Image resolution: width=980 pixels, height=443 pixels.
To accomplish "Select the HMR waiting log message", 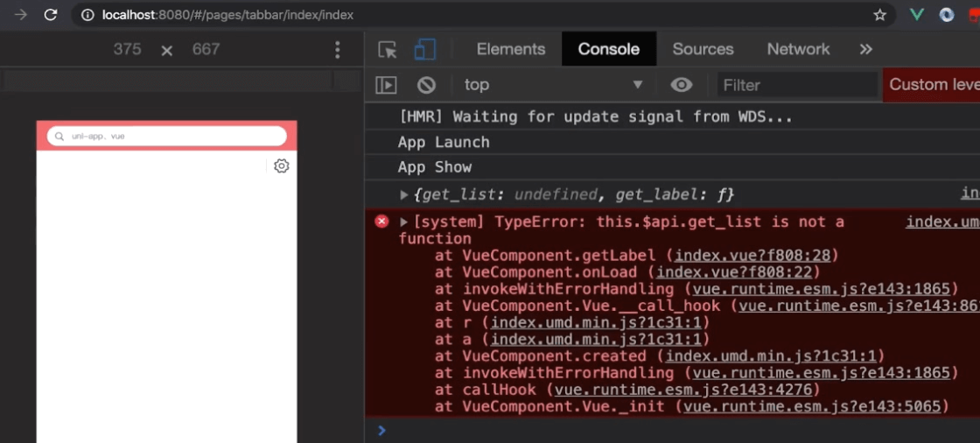I will click(596, 117).
